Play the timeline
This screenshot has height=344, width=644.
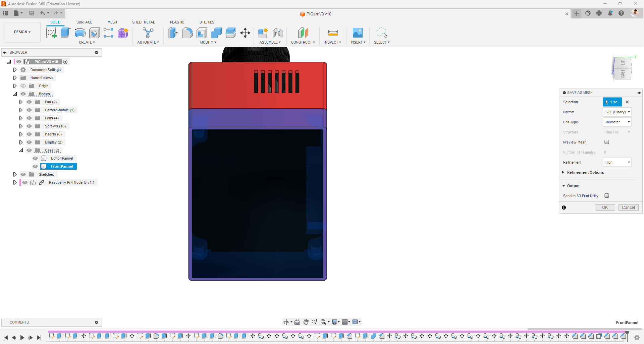coord(22,338)
